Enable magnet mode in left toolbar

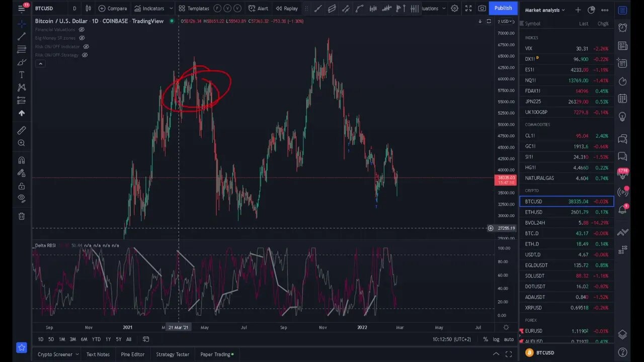pyautogui.click(x=21, y=160)
